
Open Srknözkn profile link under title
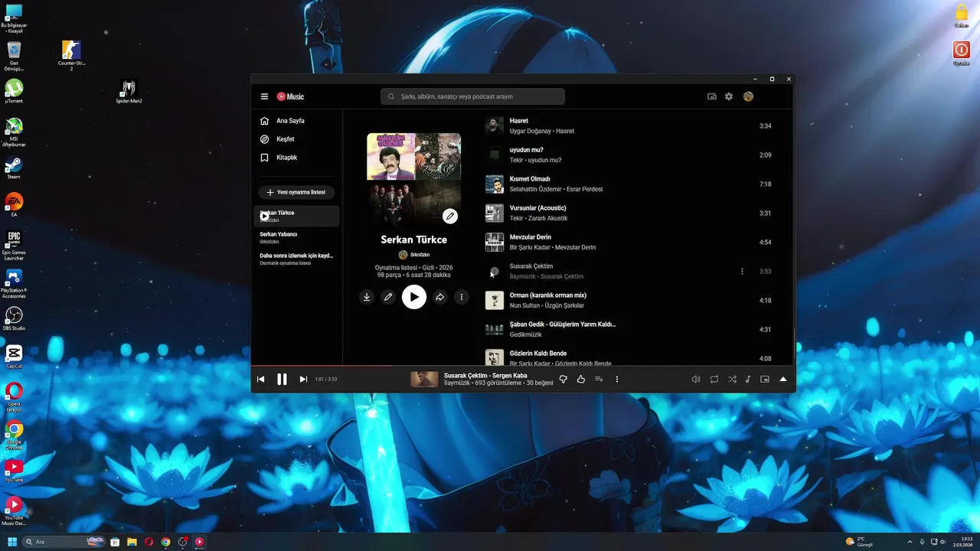(x=414, y=255)
